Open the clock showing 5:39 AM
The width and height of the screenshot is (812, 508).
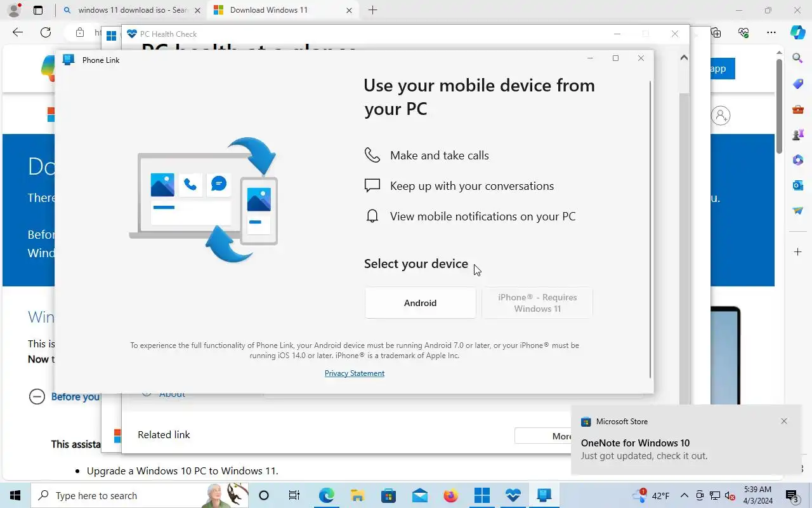pos(757,495)
